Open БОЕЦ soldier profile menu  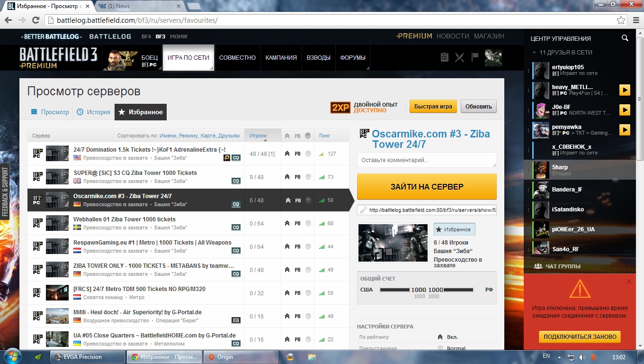pyautogui.click(x=133, y=58)
